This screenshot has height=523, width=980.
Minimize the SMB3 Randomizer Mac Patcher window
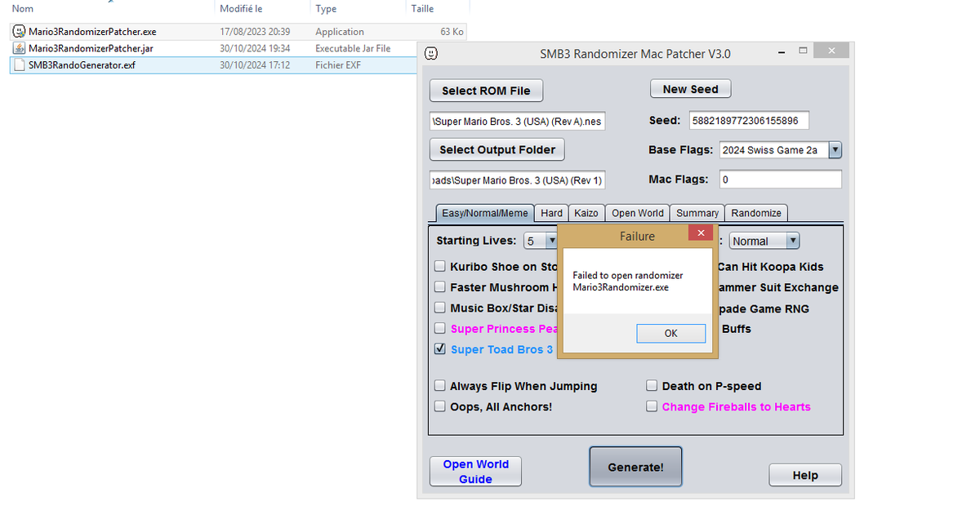tap(782, 51)
